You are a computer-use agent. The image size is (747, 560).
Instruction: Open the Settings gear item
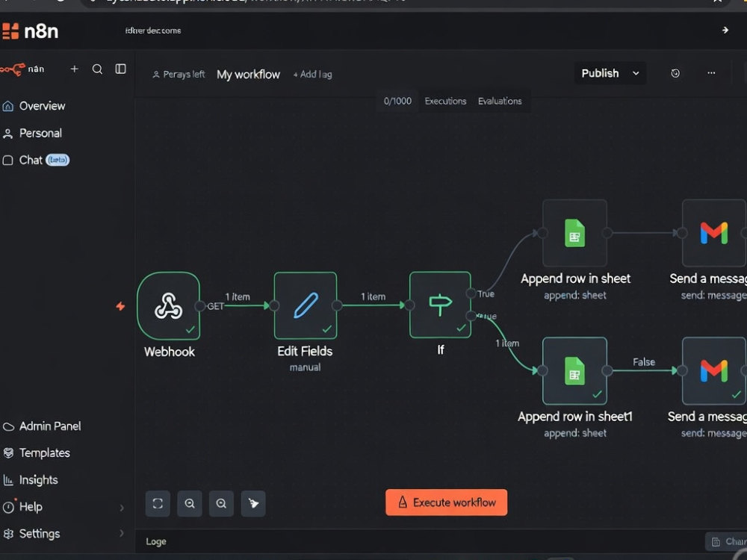click(31, 534)
